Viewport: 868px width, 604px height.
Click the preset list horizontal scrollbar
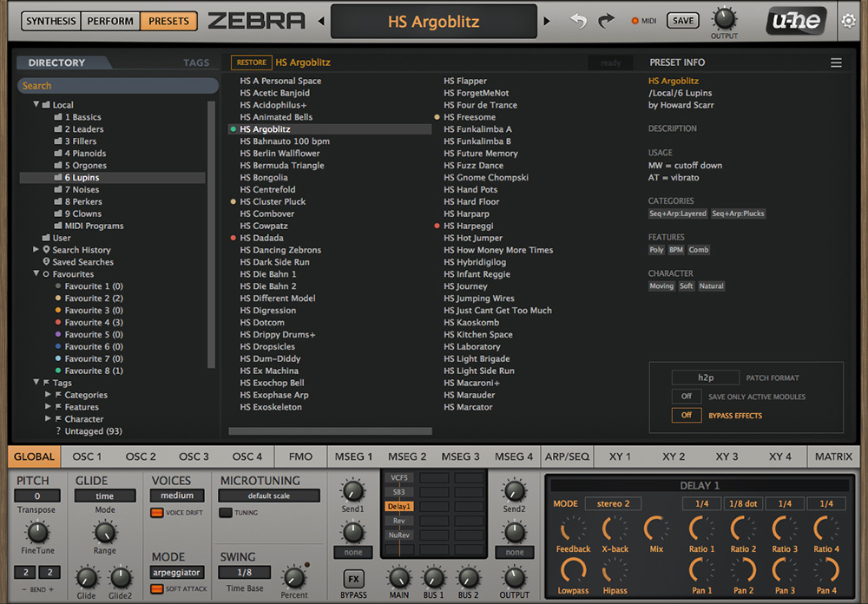pyautogui.click(x=331, y=430)
